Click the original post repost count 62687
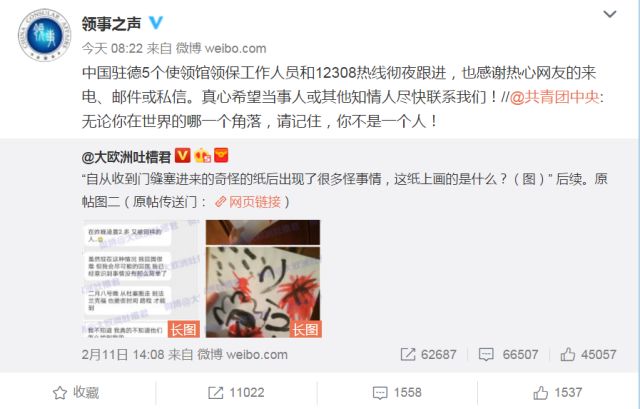 [x=429, y=354]
